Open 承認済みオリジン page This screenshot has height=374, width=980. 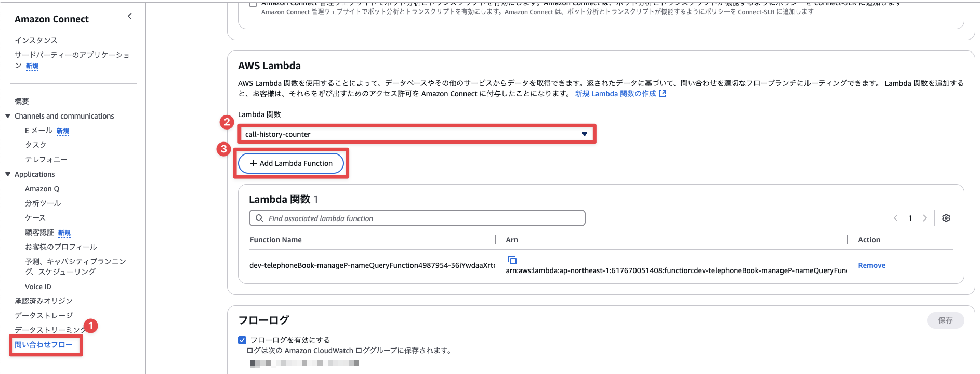[44, 301]
